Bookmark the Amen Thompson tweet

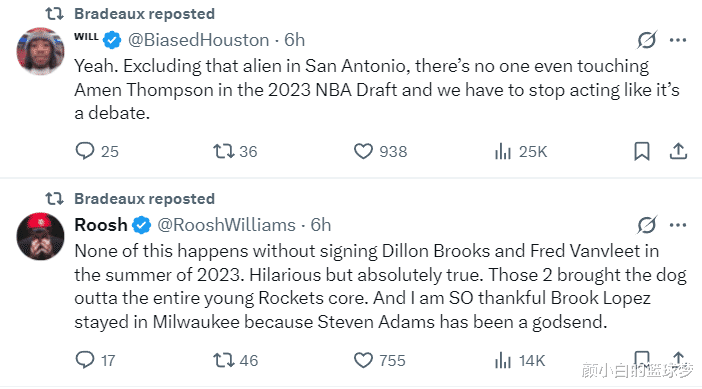click(642, 151)
